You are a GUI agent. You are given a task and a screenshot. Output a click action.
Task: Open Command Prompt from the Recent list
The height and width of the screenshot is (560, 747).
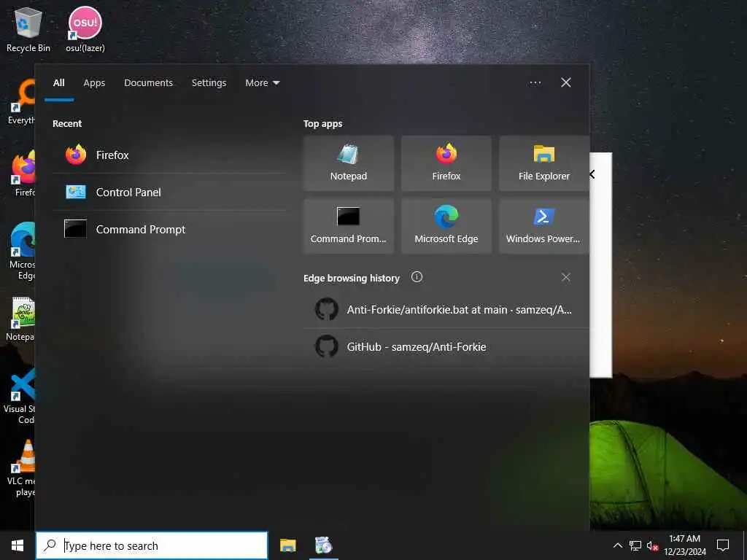169,229
